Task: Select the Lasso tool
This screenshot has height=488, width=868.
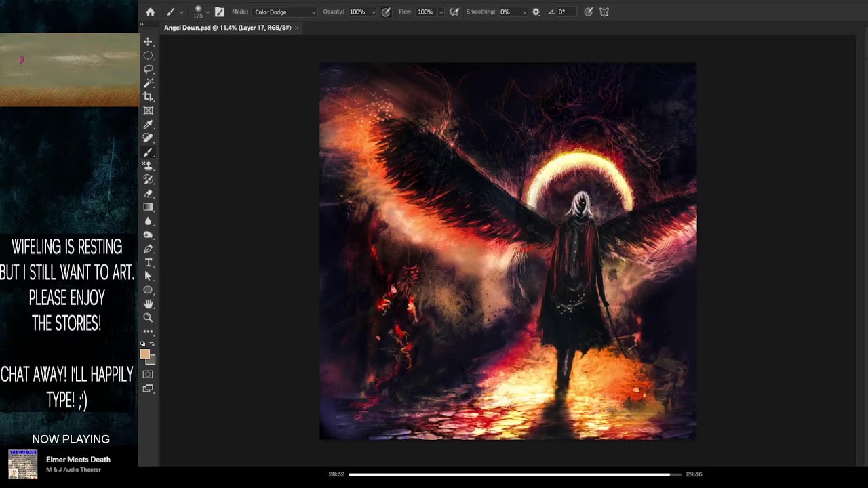Action: coord(148,69)
